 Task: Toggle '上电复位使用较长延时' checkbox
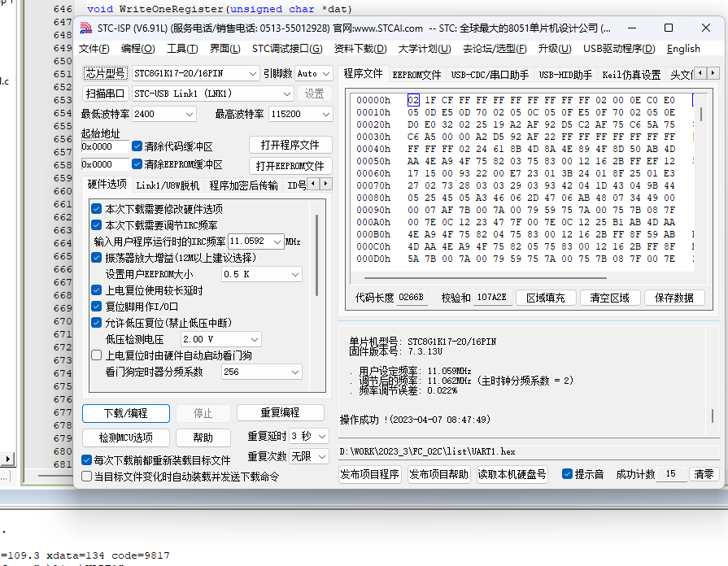point(97,290)
